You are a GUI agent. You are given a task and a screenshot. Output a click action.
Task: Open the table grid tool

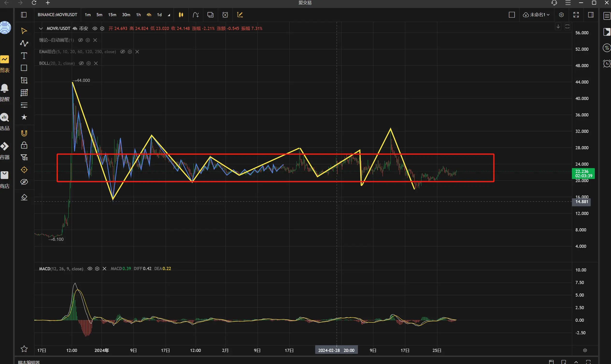24,93
